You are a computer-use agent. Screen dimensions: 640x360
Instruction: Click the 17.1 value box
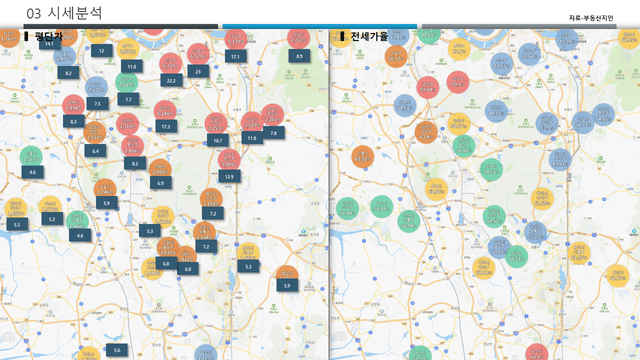pyautogui.click(x=236, y=57)
